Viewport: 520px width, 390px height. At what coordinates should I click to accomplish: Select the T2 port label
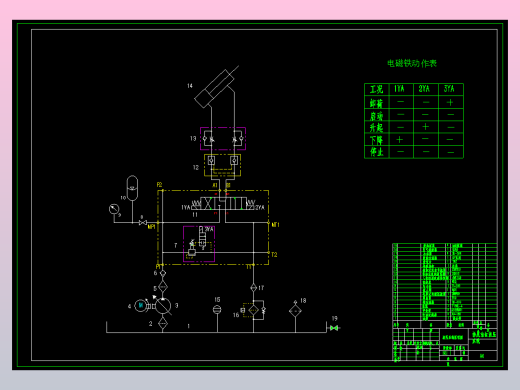click(274, 255)
